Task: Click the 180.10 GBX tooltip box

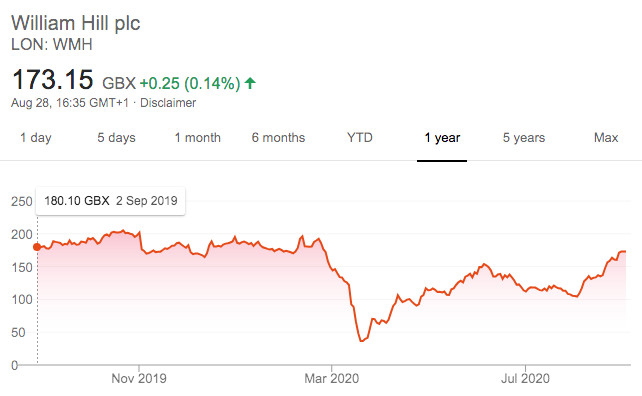Action: click(x=111, y=201)
